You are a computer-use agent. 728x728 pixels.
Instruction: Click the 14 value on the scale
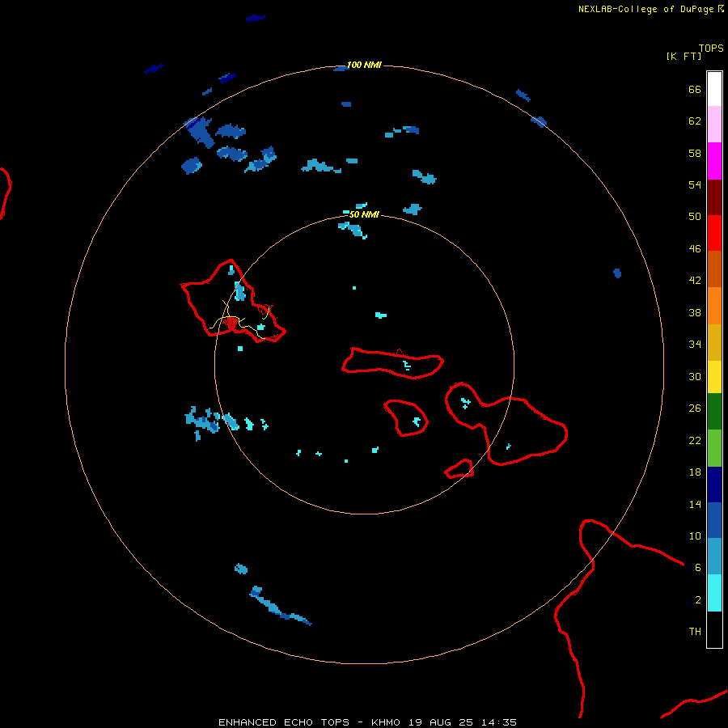pos(695,504)
